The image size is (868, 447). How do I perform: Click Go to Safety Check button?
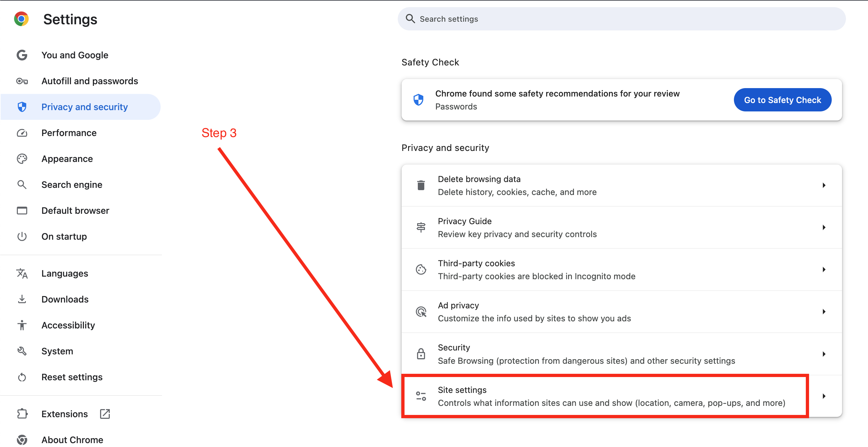[782, 100]
